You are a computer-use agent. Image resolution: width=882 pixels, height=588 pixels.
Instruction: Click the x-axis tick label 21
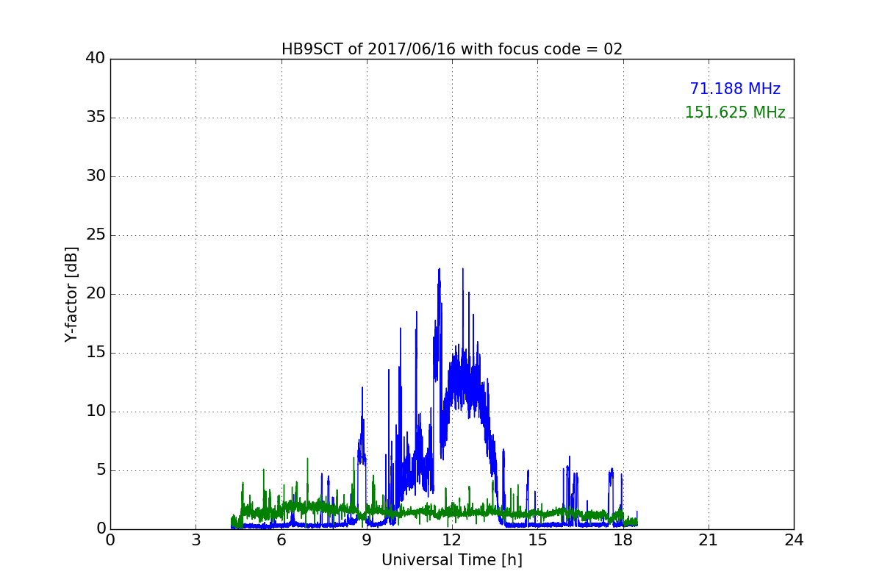coord(709,540)
